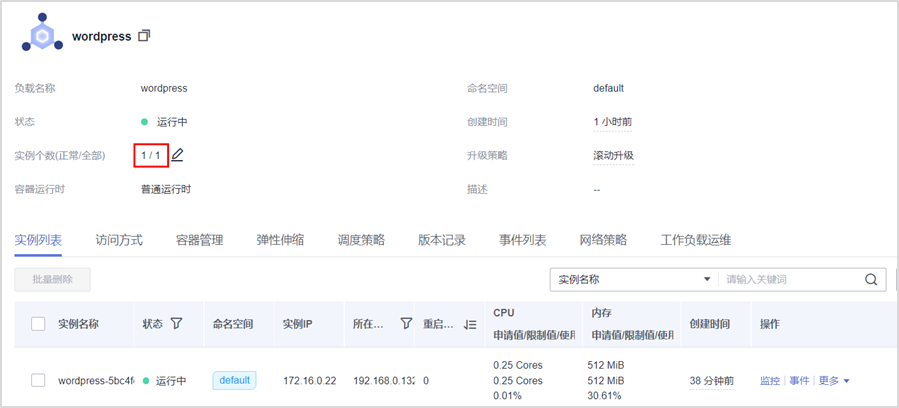This screenshot has width=899, height=408.
Task: Open the 容器管理 tab
Action: pyautogui.click(x=199, y=240)
